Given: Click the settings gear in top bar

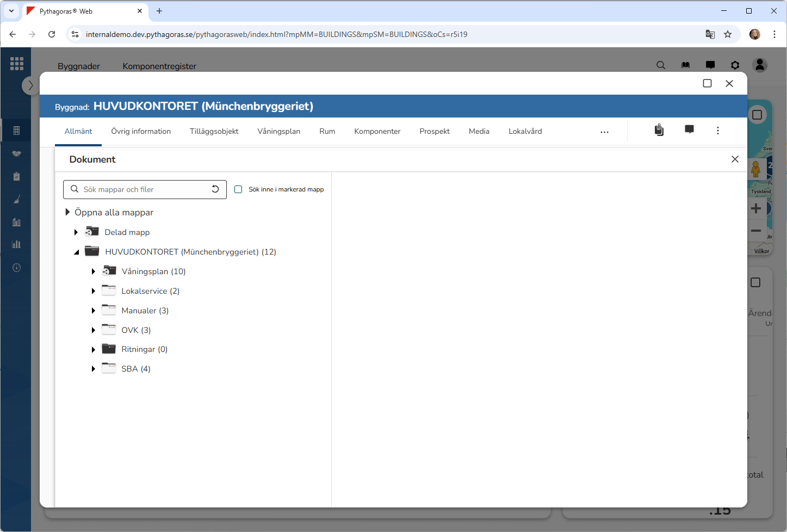Looking at the screenshot, I should 735,65.
